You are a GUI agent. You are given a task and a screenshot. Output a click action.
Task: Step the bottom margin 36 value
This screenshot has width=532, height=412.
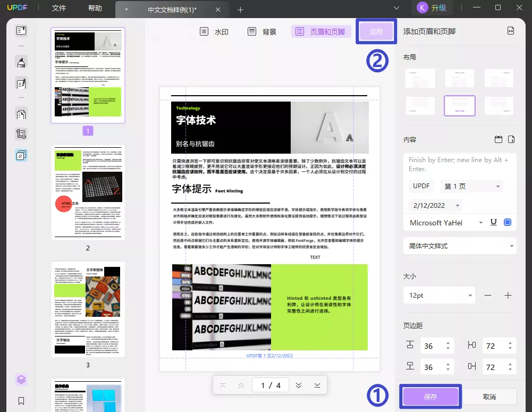(448, 367)
